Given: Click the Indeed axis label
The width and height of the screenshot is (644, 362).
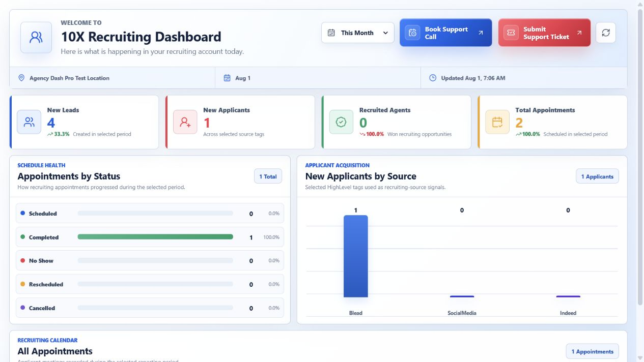Looking at the screenshot, I should (568, 313).
